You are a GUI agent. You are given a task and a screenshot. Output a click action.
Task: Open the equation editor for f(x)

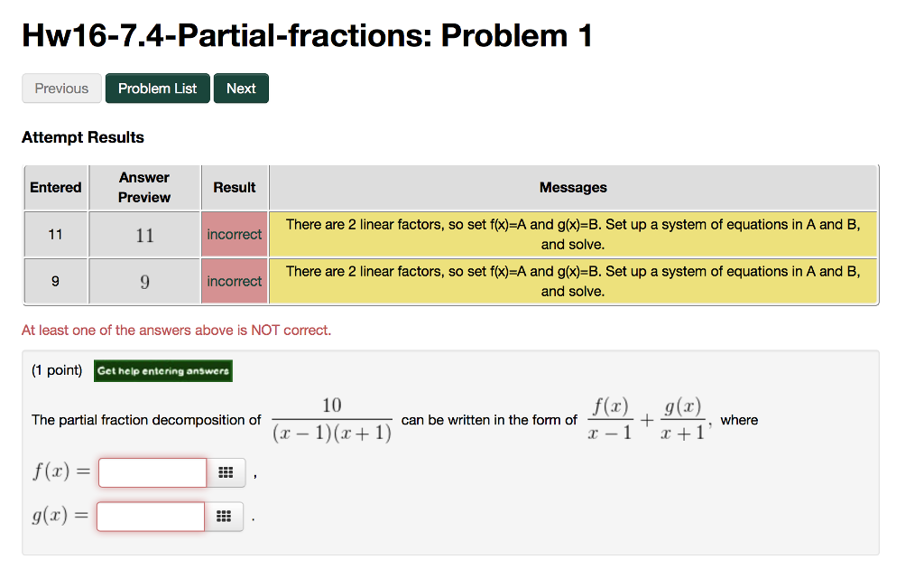click(225, 471)
